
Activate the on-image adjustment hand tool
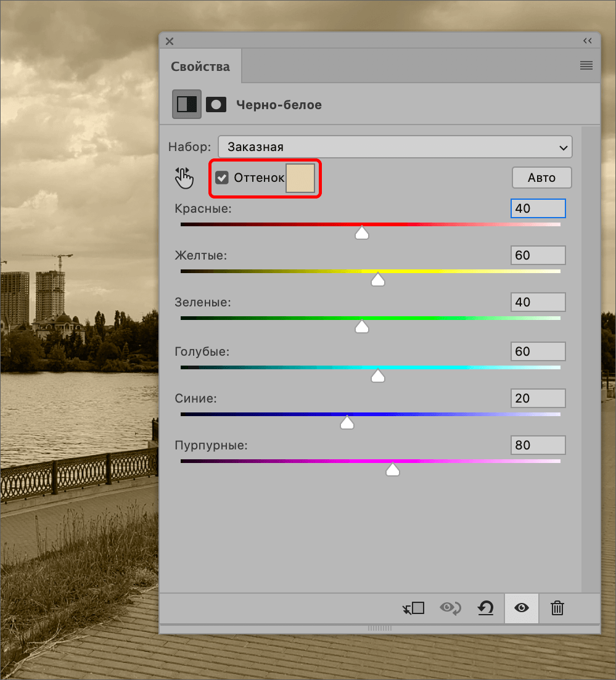(184, 178)
